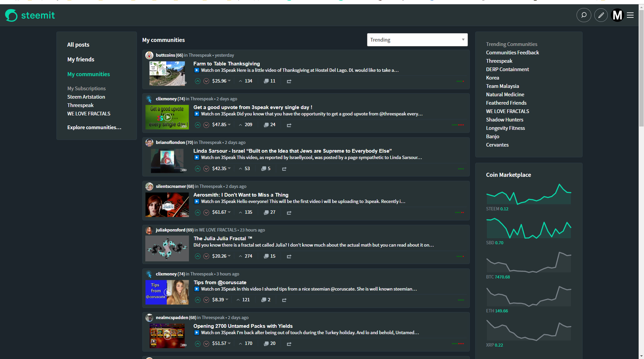The image size is (644, 359).
Task: Resteem the Get a good upvote post
Action: point(289,125)
